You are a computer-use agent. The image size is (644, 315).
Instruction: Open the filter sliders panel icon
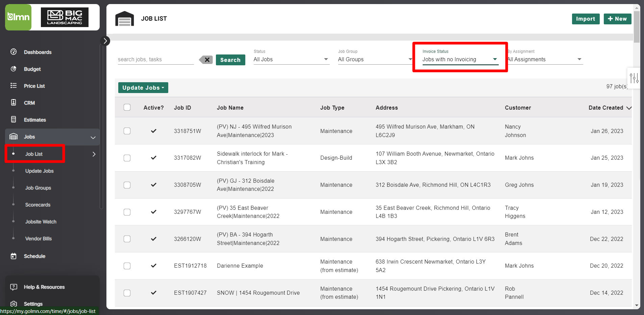click(x=634, y=78)
